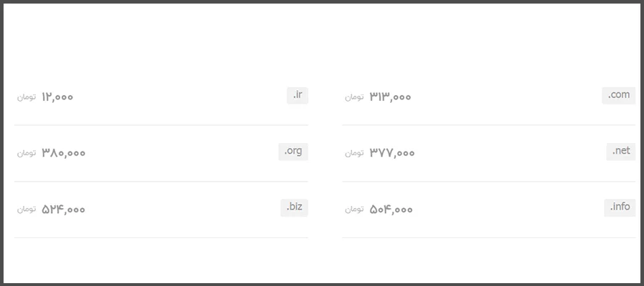Screen dimensions: 644x286
Task: Select the .biz domain tag
Action: [x=294, y=207]
